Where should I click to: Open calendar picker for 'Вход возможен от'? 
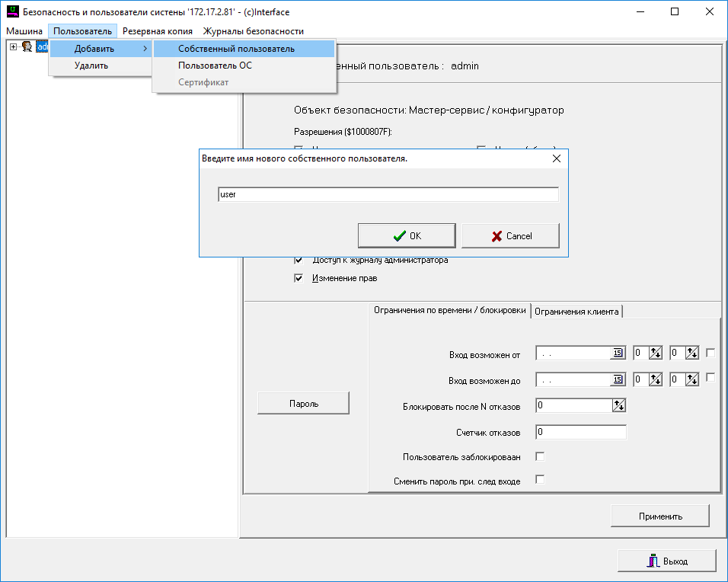(x=618, y=353)
